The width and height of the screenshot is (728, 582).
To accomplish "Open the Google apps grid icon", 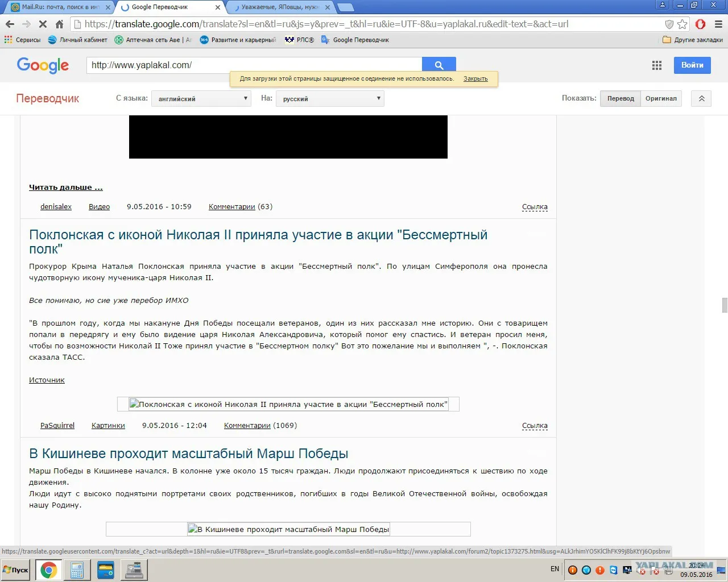I will (x=657, y=65).
